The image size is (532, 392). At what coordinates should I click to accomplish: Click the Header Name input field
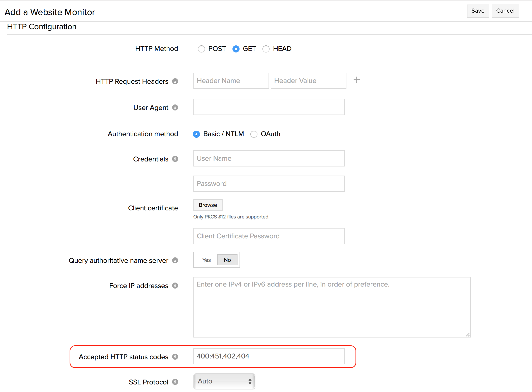point(231,81)
